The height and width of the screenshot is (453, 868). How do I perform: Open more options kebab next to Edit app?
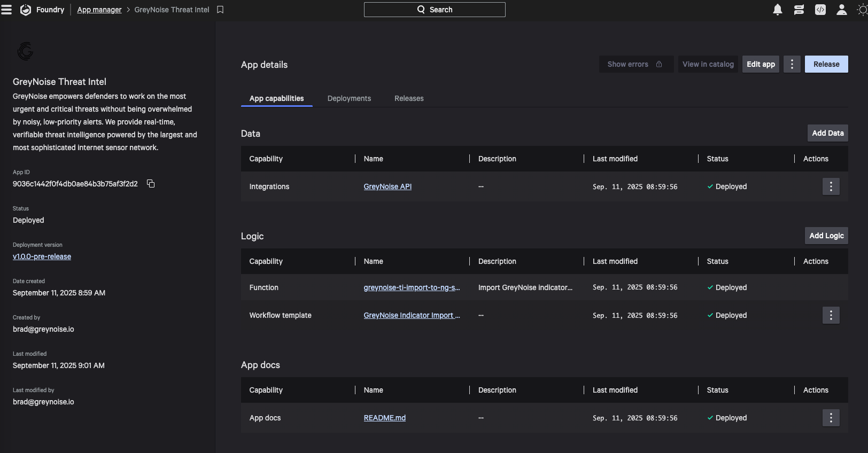pos(792,64)
